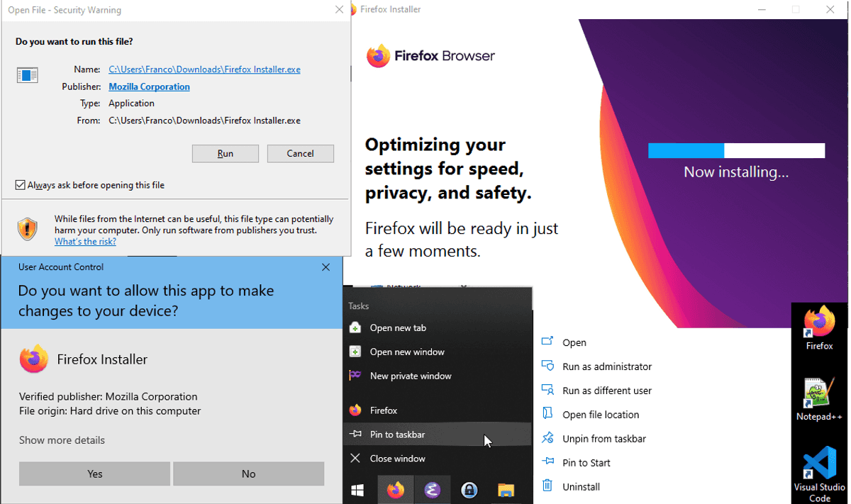The image size is (851, 504).
Task: Click the Run button in the Security Warning
Action: (x=226, y=153)
